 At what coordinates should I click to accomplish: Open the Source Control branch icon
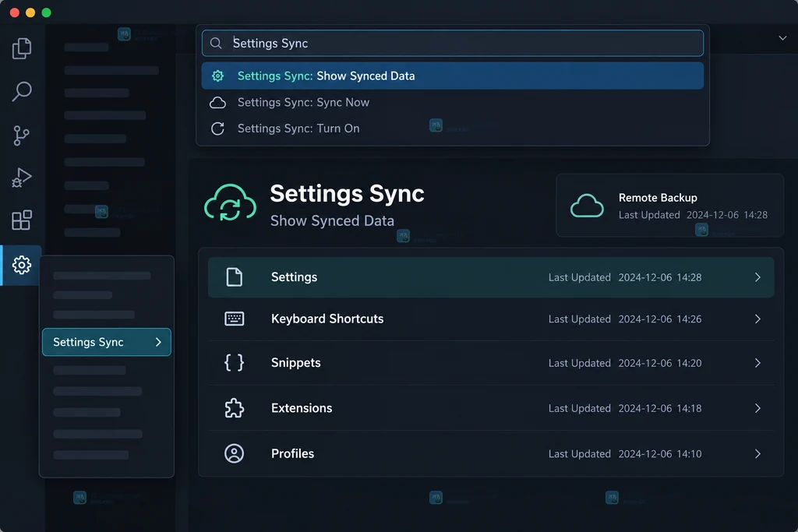click(x=21, y=136)
